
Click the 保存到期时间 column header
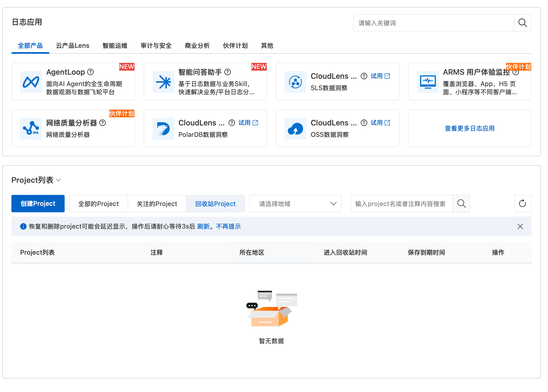click(426, 252)
